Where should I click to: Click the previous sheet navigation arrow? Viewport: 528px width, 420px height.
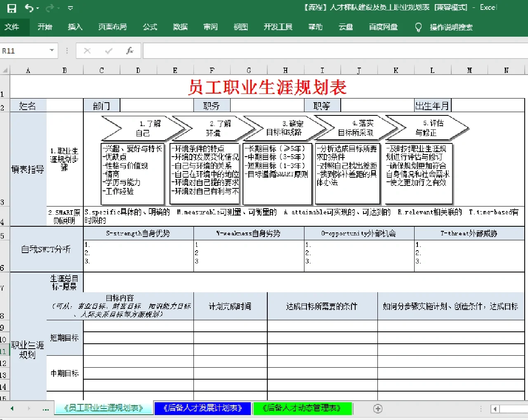pos(12,408)
